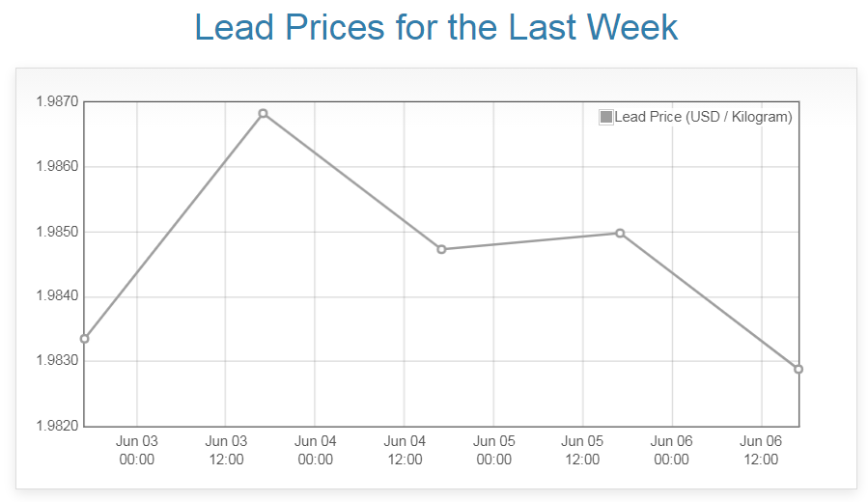868x502 pixels.
Task: Select the 1.9850 y-axis value
Action: (57, 232)
